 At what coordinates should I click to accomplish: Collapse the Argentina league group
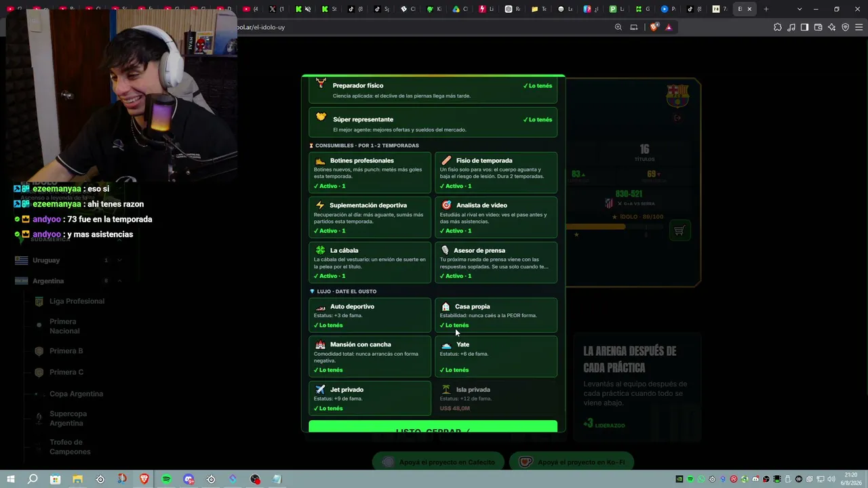(x=119, y=281)
